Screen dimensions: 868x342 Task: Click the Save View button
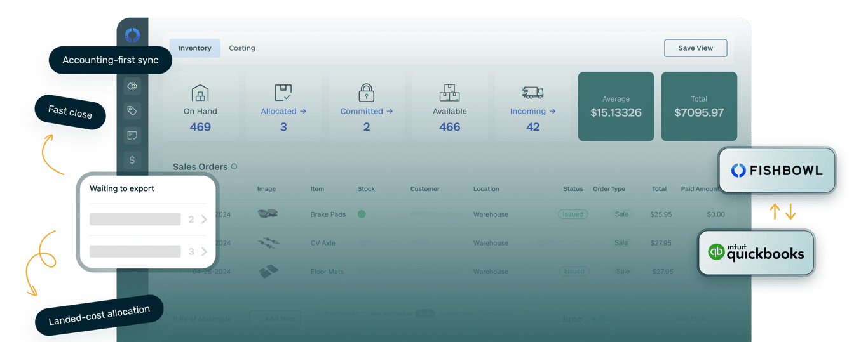click(696, 48)
